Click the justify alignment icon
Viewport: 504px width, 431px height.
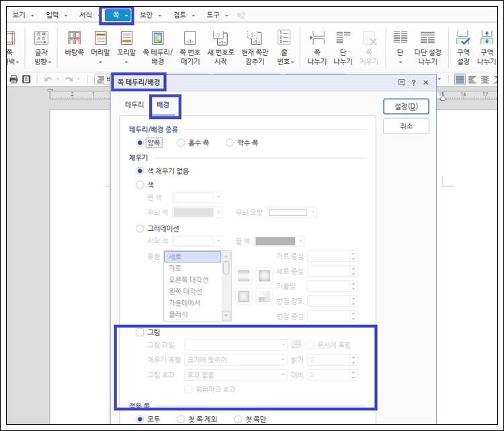tap(460, 79)
